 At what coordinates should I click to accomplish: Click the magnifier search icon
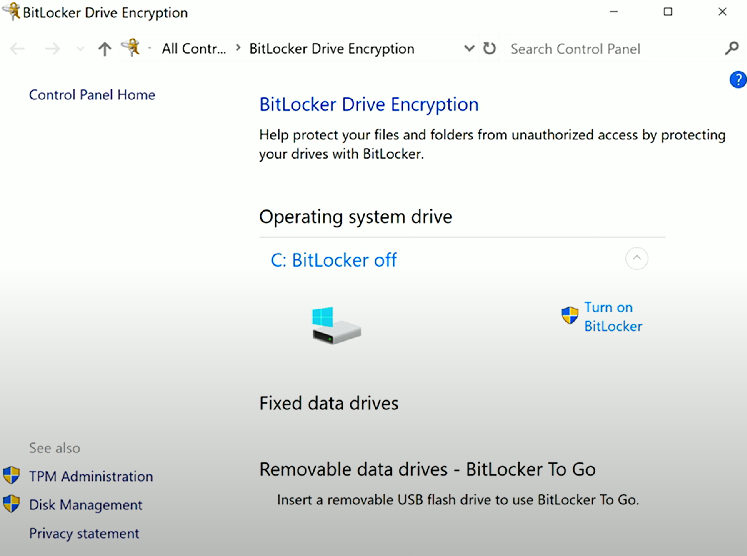[732, 48]
